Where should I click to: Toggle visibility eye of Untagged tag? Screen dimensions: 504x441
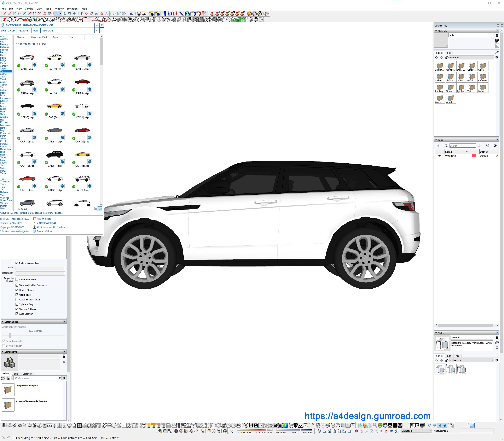439,156
